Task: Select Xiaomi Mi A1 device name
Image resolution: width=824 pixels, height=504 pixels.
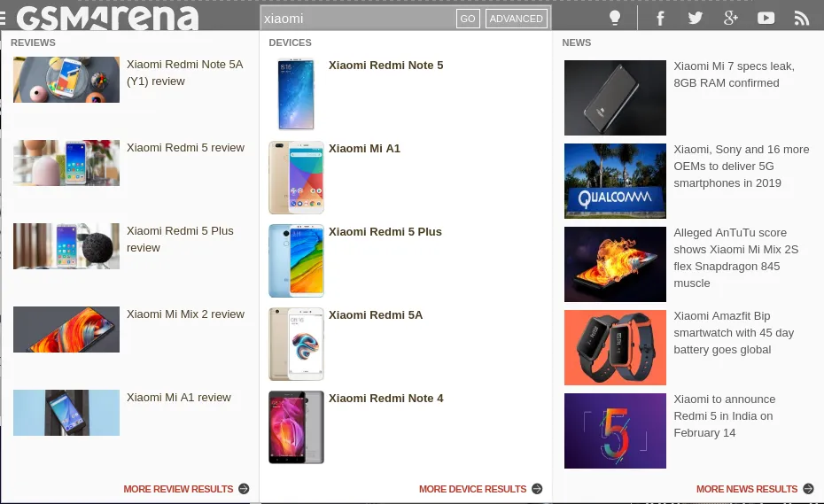Action: click(x=364, y=149)
